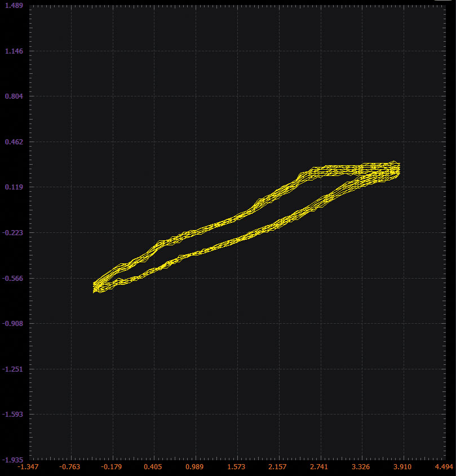Select the -0.566 Y-axis tick label
Viewport: 456px width, 476px height.
12,278
